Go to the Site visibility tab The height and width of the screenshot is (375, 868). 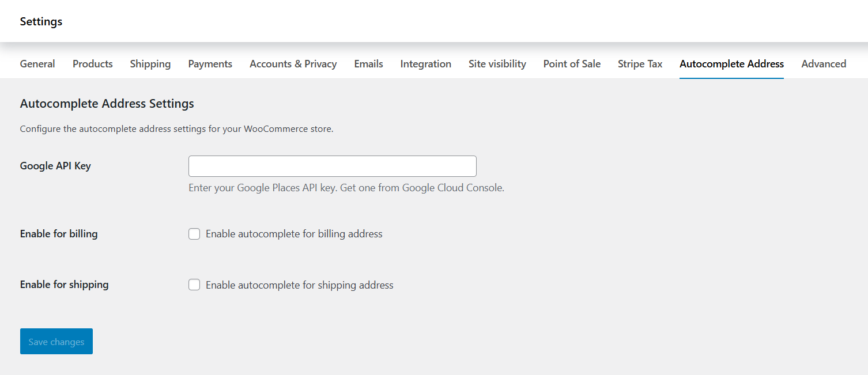(x=497, y=64)
